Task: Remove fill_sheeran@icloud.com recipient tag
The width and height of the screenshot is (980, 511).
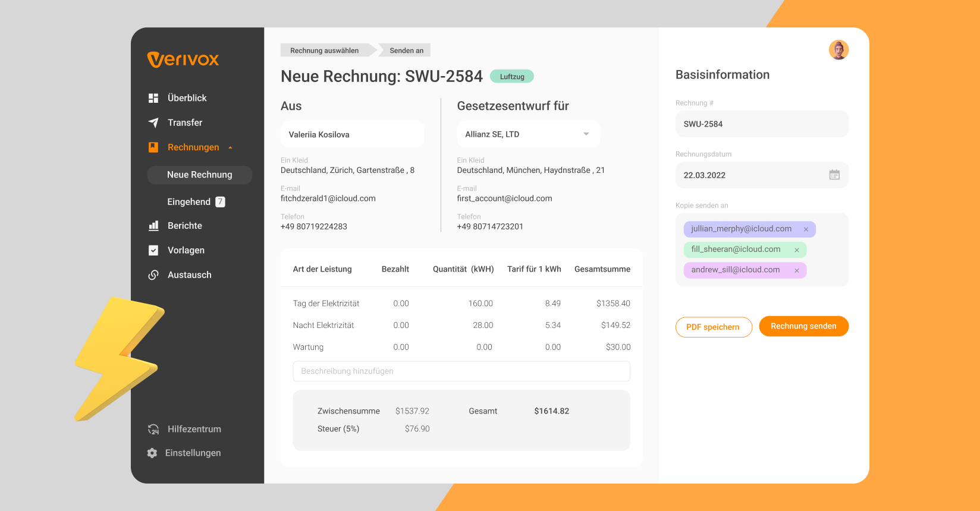Action: pyautogui.click(x=797, y=250)
